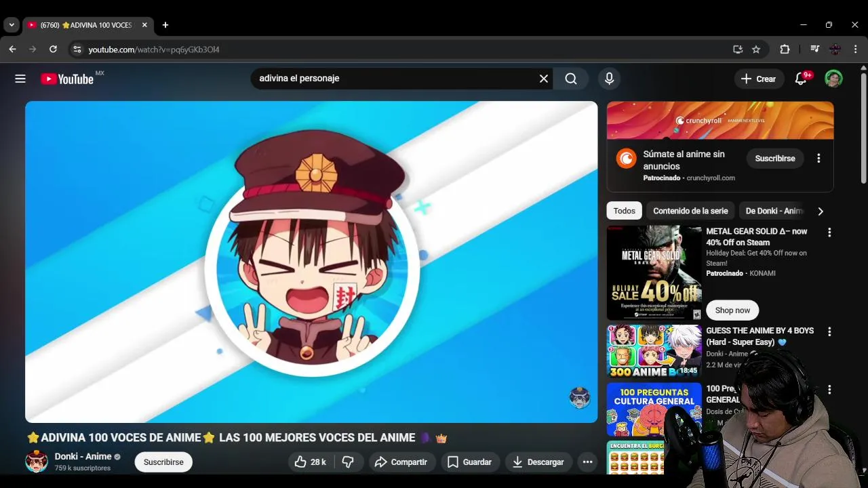This screenshot has height=488, width=868.
Task: Open Crunchyroll ad options menu
Action: pyautogui.click(x=818, y=159)
